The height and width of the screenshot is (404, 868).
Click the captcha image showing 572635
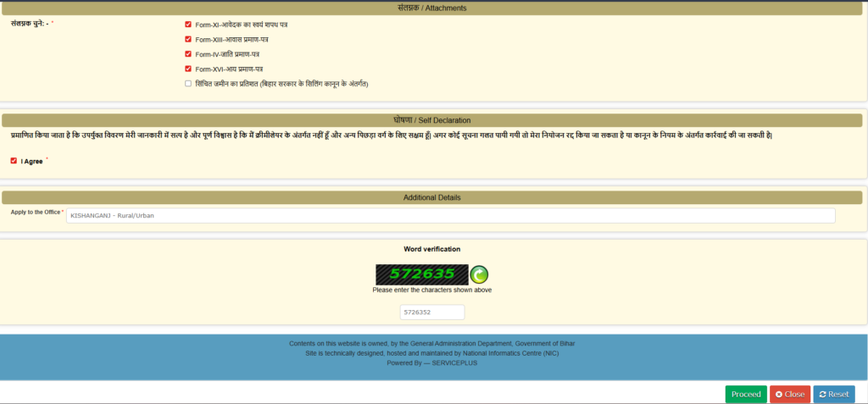[422, 274]
